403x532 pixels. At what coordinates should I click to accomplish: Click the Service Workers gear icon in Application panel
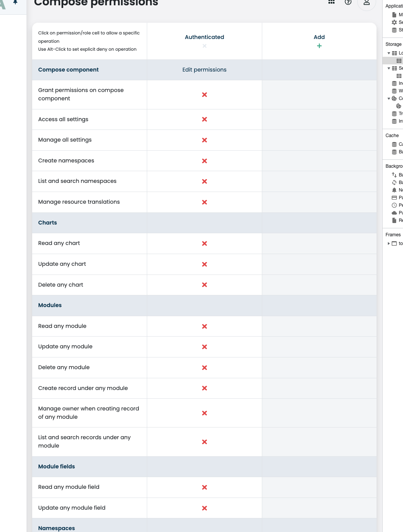pyautogui.click(x=395, y=22)
